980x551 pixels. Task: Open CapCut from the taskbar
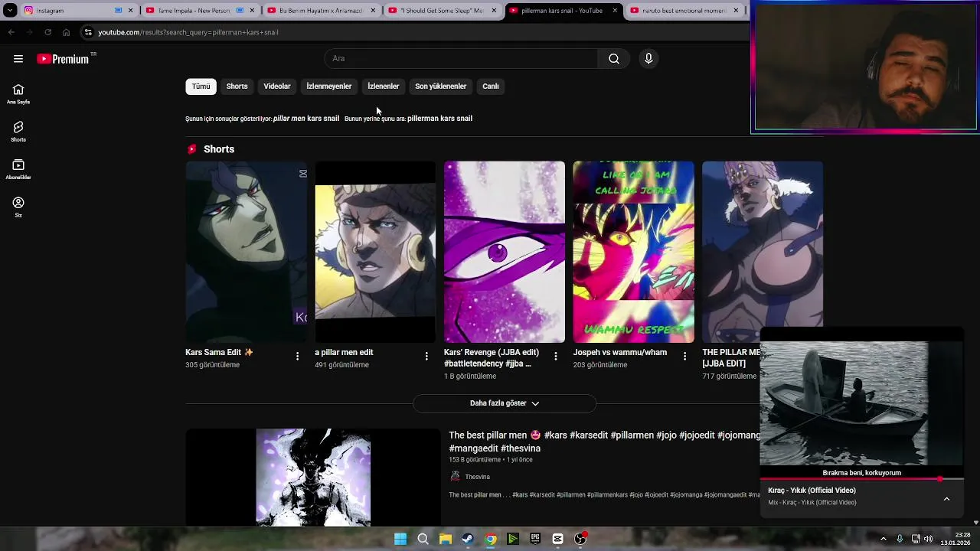point(557,539)
